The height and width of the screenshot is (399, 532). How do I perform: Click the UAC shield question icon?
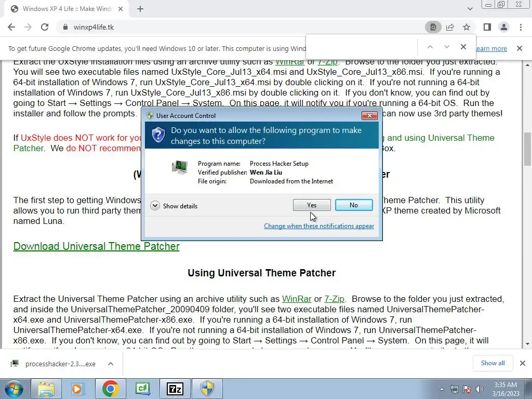click(158, 135)
